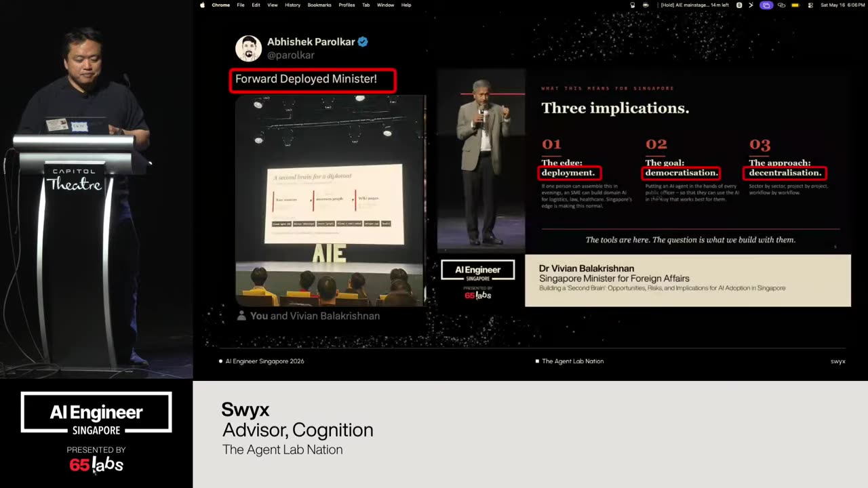The height and width of the screenshot is (488, 868).
Task: Click the 65labs sponsor logo at bottom left
Action: 96,464
